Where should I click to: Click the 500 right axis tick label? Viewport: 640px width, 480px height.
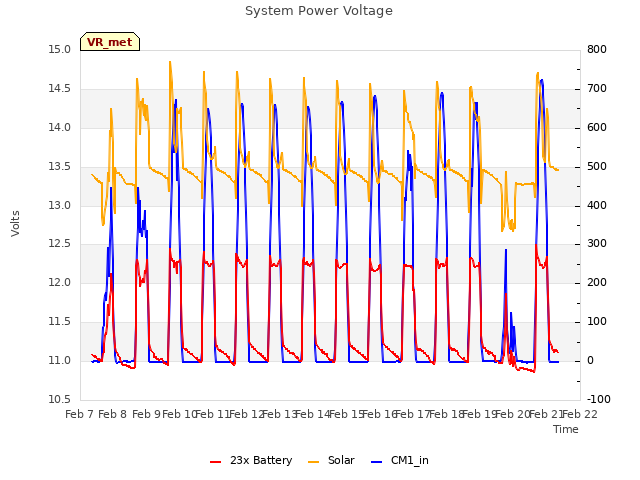pos(597,167)
